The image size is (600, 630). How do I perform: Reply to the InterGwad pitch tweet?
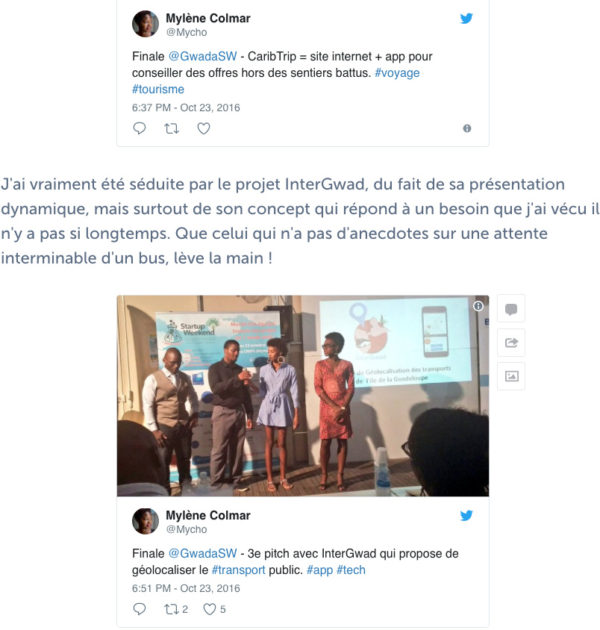coord(139,609)
